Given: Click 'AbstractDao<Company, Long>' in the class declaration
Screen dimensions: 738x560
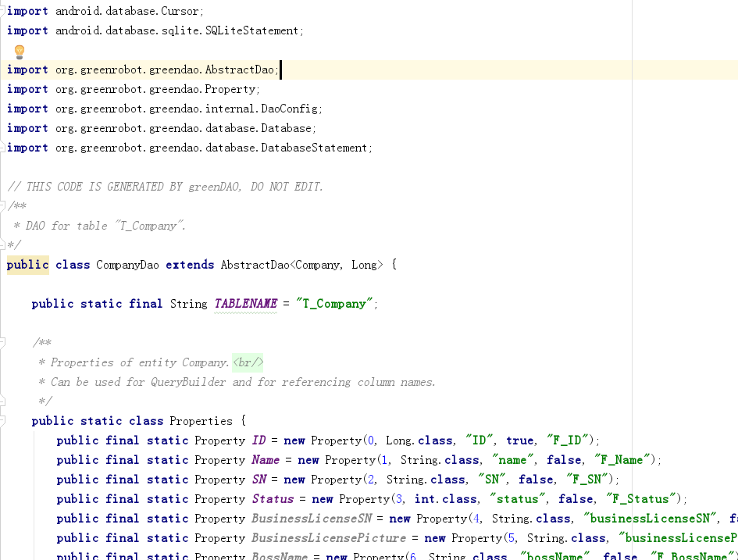Looking at the screenshot, I should click(302, 265).
